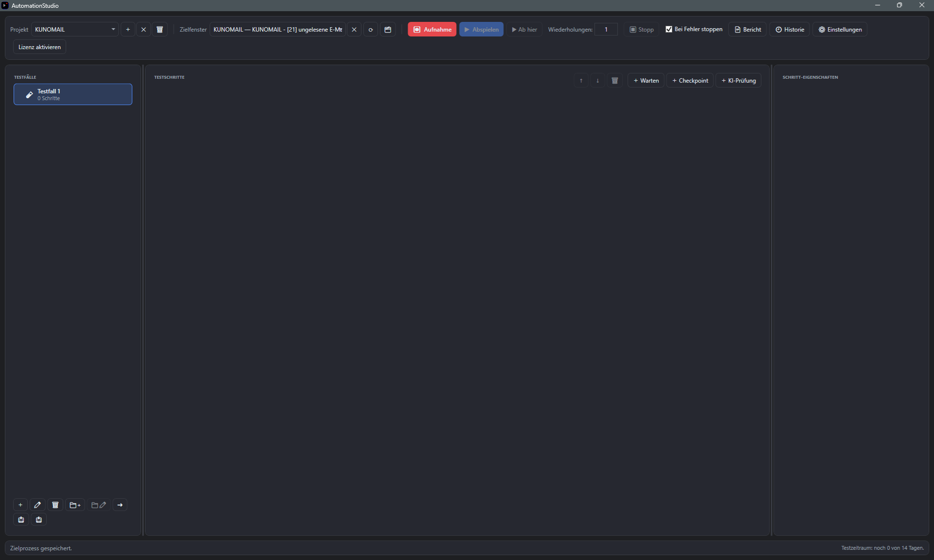Add a KI-Prüfung step
Viewport: 934px width, 560px height.
pyautogui.click(x=738, y=81)
